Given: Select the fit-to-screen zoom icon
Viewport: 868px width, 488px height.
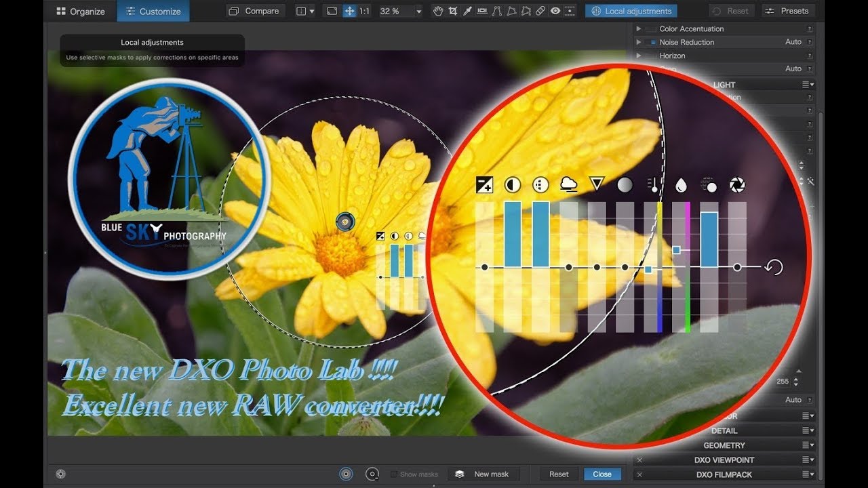Looking at the screenshot, I should [332, 11].
